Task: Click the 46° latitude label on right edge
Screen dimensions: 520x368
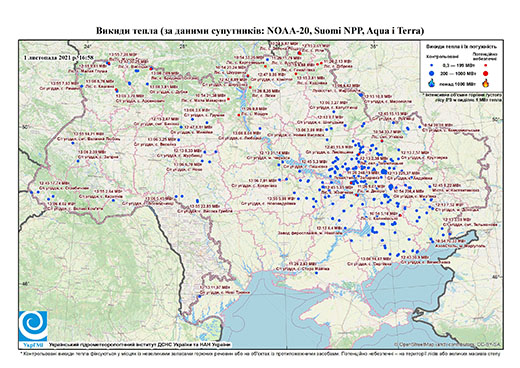Action: click(496, 277)
